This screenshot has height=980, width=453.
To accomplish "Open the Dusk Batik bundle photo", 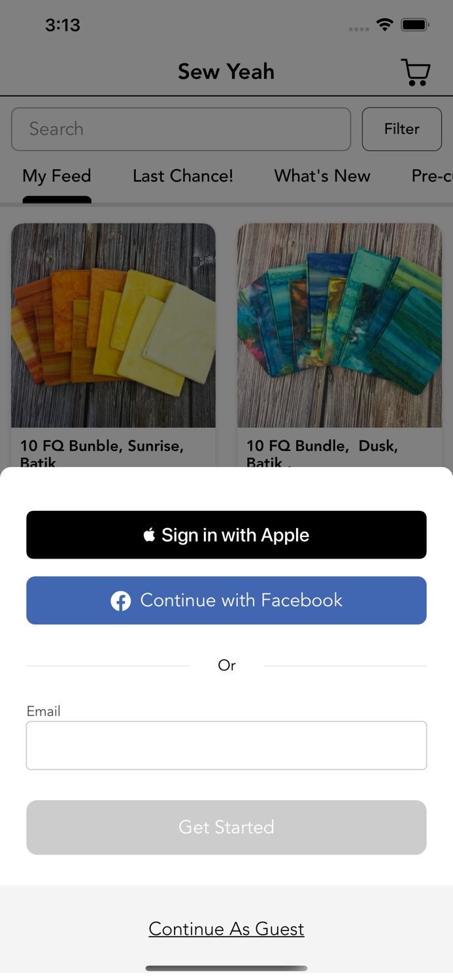I will tap(339, 325).
